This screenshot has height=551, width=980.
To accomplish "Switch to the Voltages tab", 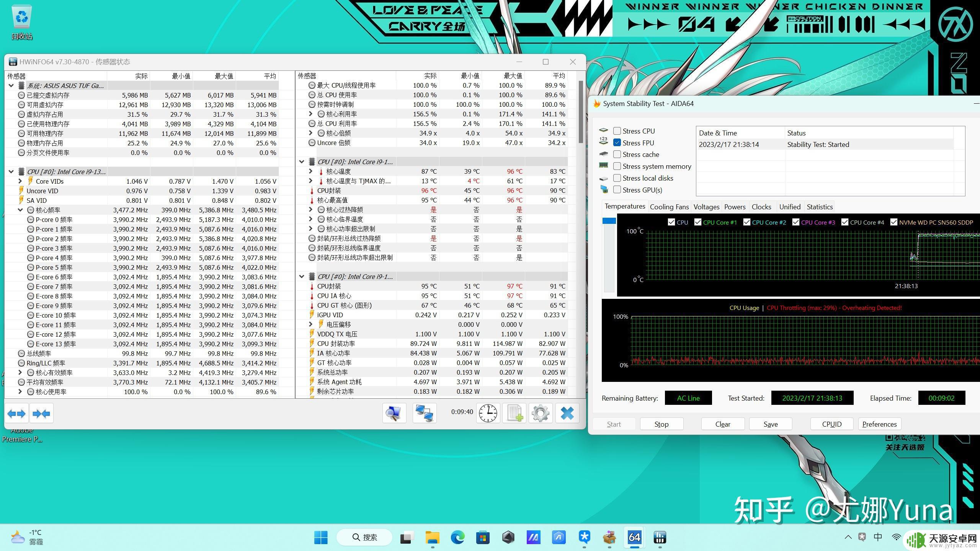I will pos(706,207).
